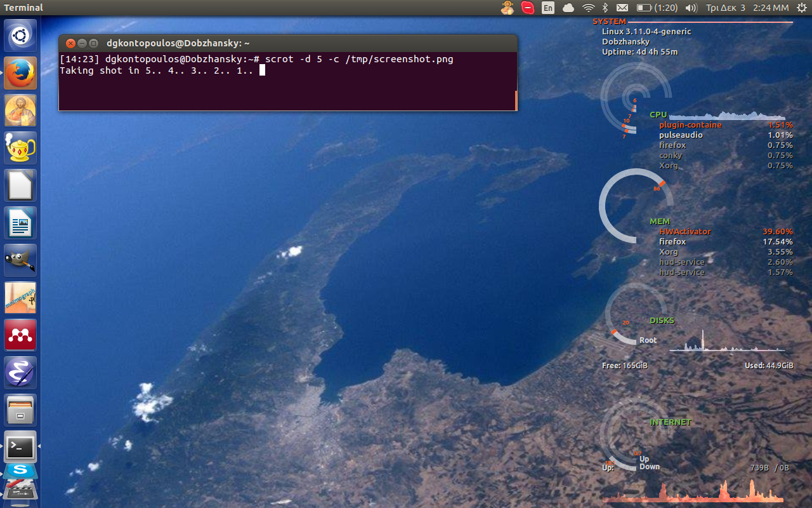This screenshot has width=812, height=508.
Task: Open the sound volume menu
Action: (691, 8)
